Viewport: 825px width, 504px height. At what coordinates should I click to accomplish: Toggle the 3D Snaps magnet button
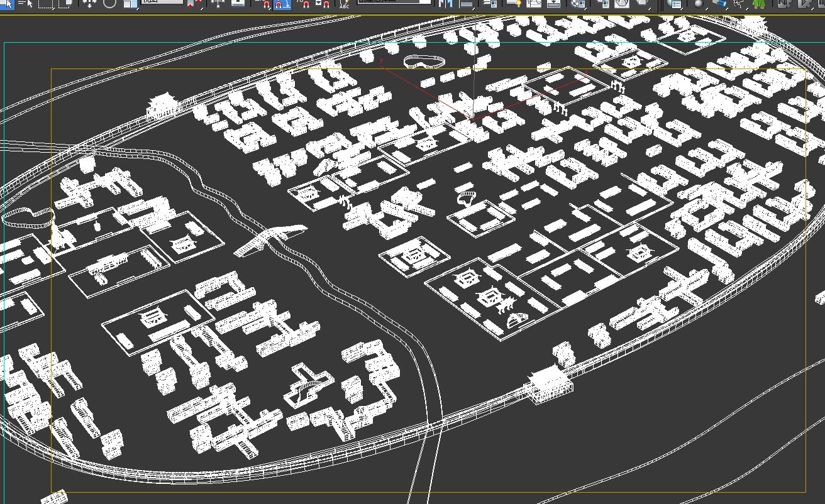click(264, 4)
